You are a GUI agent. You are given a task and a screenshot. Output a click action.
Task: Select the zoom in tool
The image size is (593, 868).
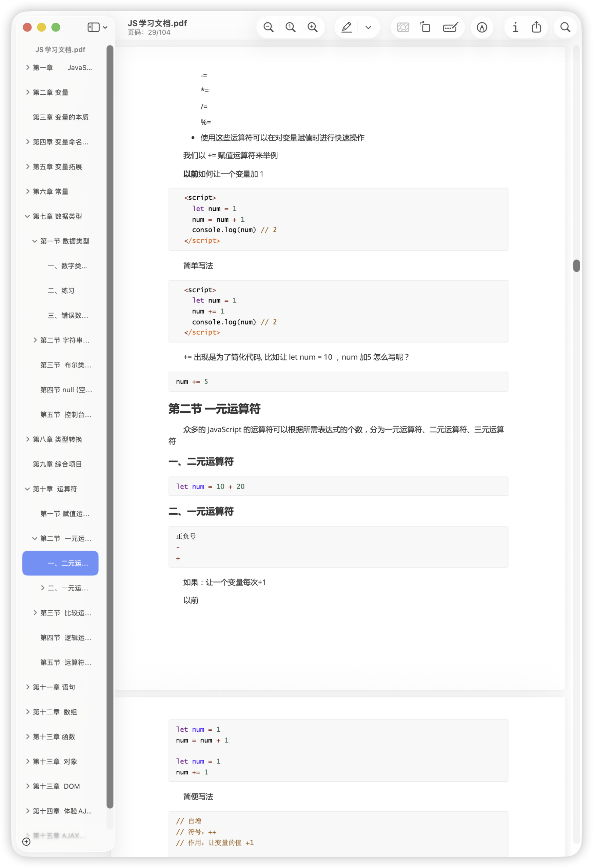313,27
